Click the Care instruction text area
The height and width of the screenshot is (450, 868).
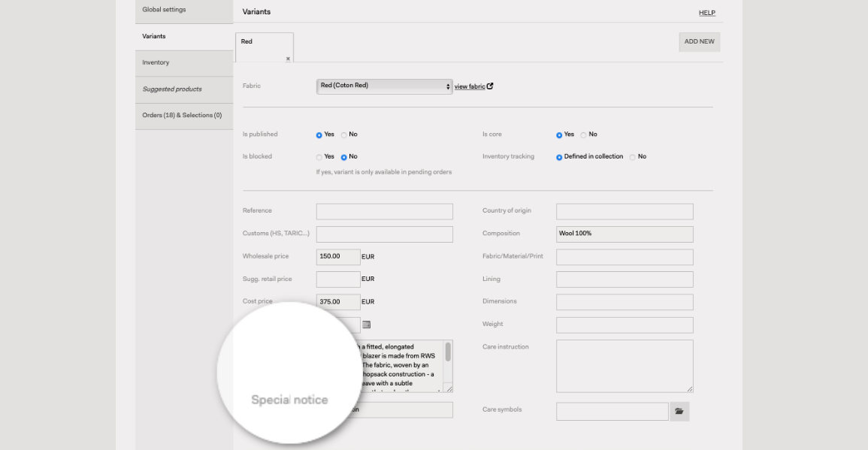pos(625,366)
